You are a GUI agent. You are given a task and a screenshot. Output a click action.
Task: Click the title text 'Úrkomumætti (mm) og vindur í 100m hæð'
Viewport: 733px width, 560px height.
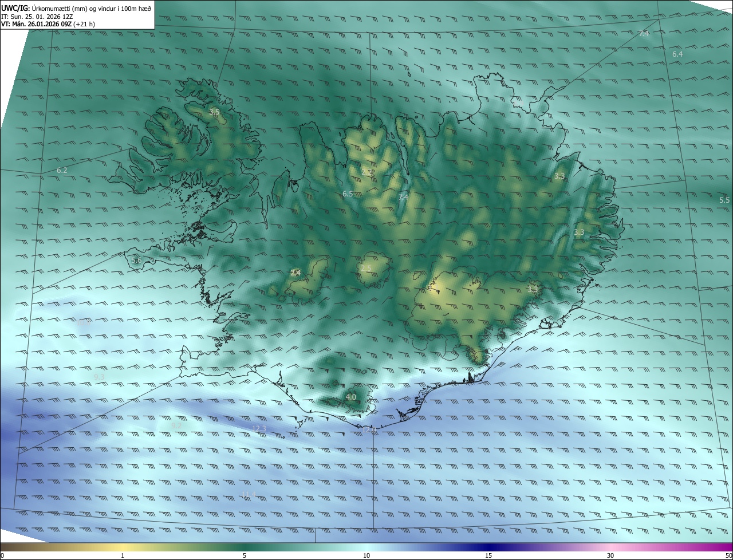90,8
